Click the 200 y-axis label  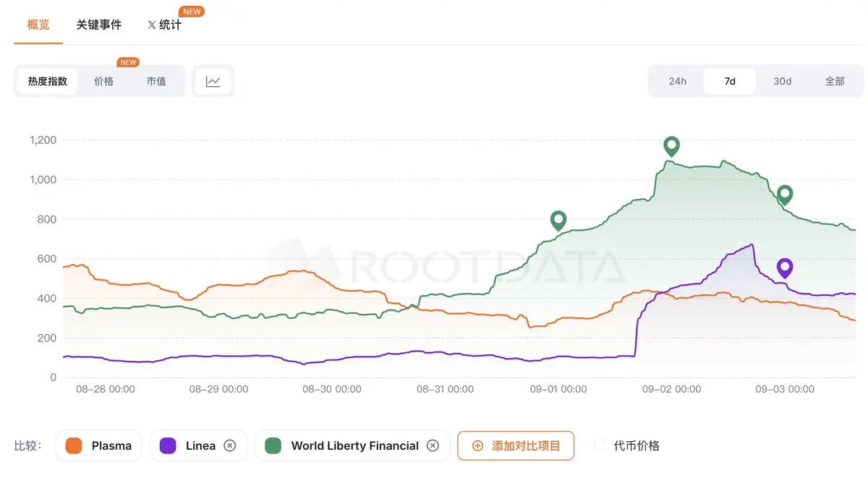tap(48, 338)
